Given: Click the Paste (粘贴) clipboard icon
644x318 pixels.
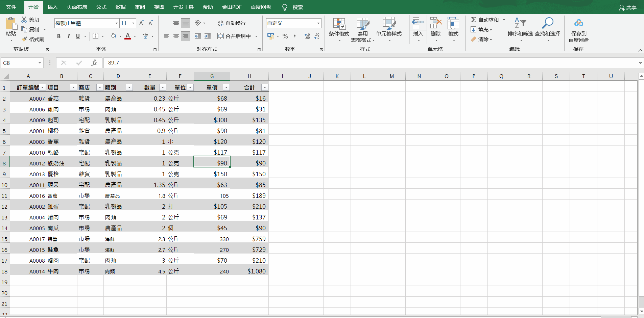Looking at the screenshot, I should [x=11, y=23].
